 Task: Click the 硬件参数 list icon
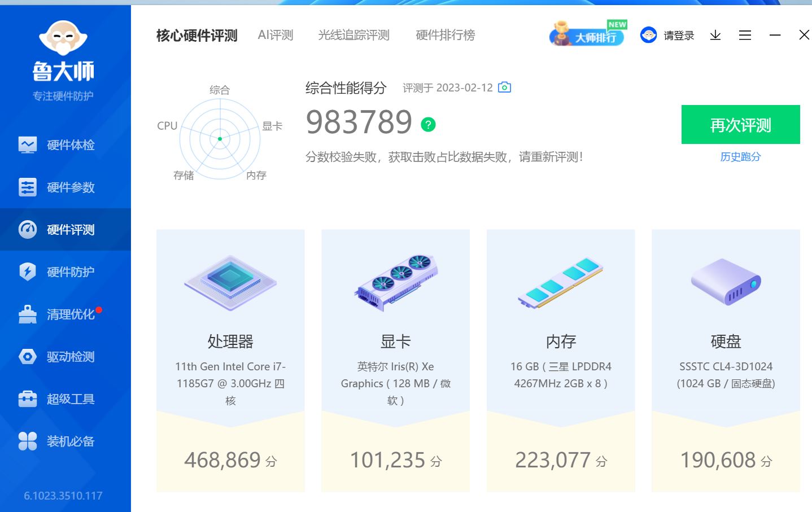point(27,187)
